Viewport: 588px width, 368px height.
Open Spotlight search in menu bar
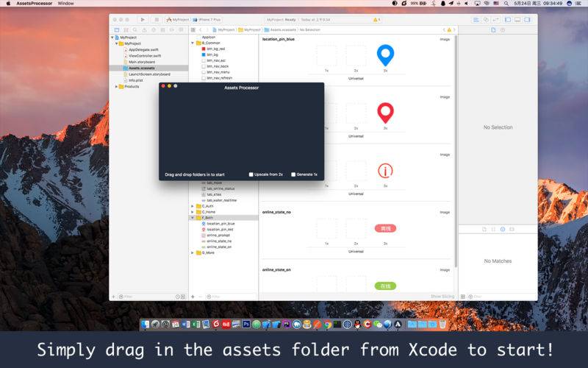tap(506, 4)
